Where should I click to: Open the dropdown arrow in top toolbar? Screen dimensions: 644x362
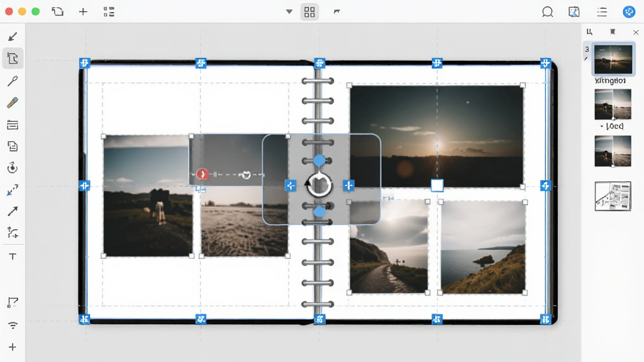tap(289, 11)
